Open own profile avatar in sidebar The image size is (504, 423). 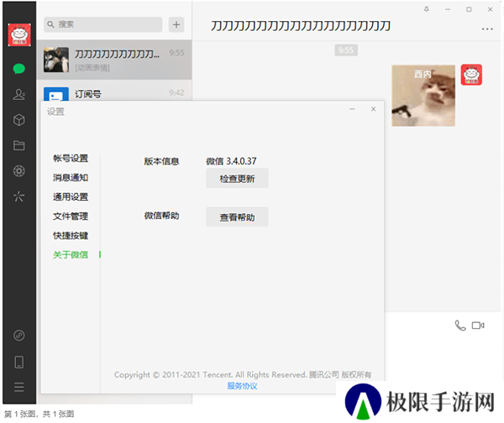19,34
